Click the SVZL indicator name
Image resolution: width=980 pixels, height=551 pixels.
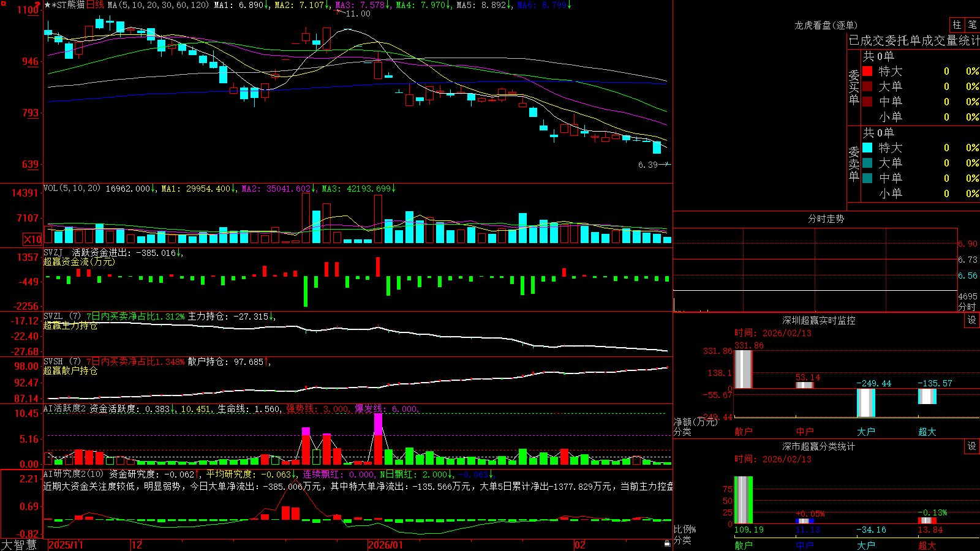point(53,317)
